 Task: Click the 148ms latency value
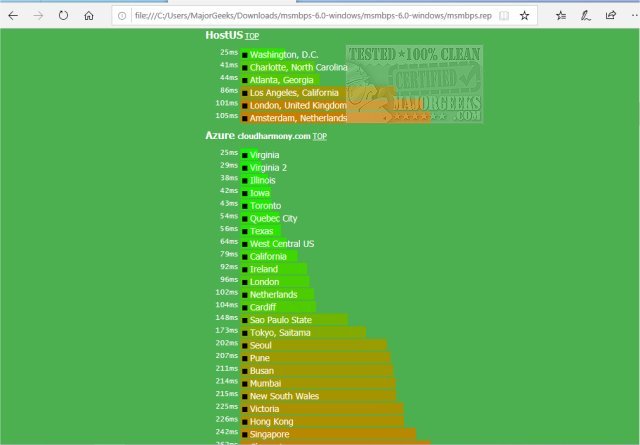(x=227, y=317)
